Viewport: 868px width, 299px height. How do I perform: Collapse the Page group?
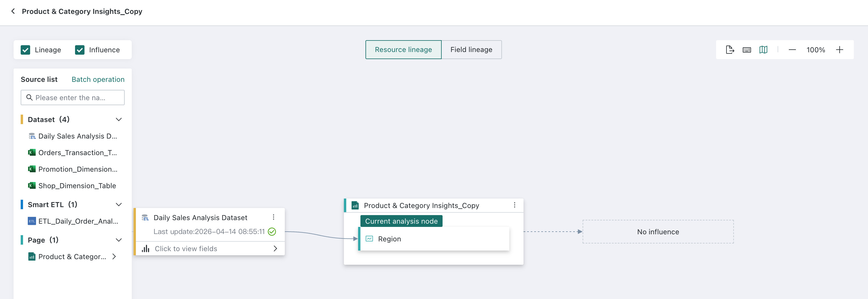click(x=118, y=240)
